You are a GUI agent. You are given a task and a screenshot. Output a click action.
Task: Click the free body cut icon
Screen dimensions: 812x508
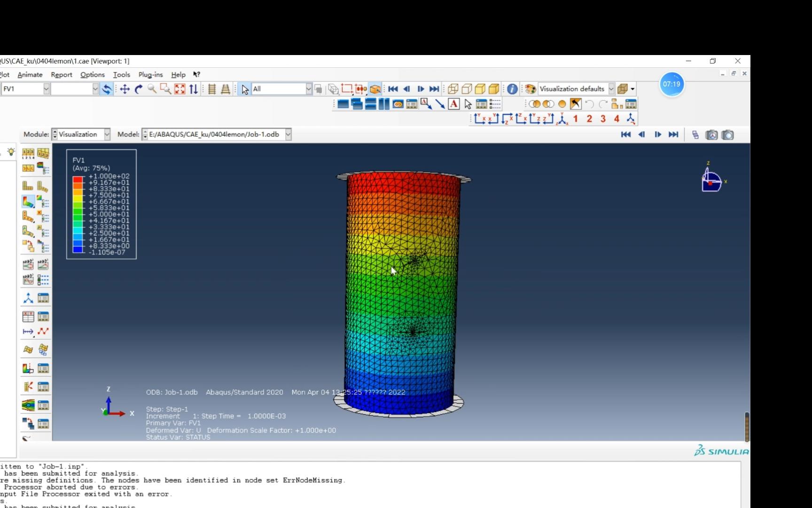point(28,387)
